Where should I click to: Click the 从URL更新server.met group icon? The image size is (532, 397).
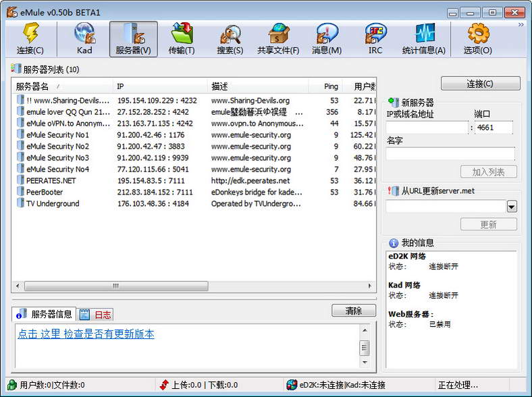394,190
